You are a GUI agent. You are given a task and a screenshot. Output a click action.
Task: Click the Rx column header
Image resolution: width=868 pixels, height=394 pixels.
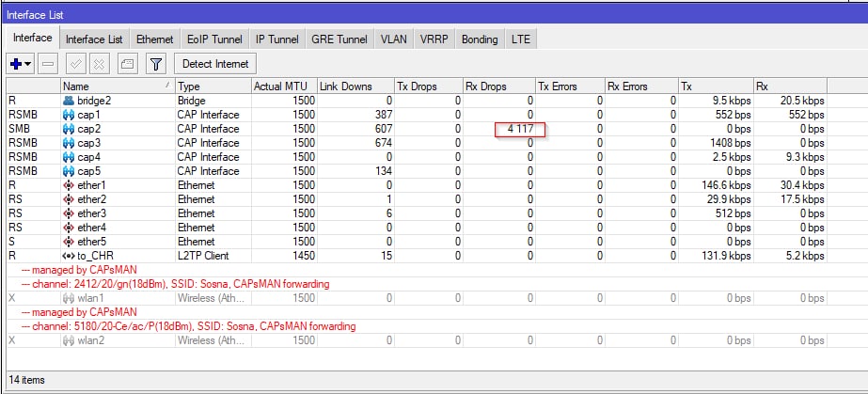(790, 87)
